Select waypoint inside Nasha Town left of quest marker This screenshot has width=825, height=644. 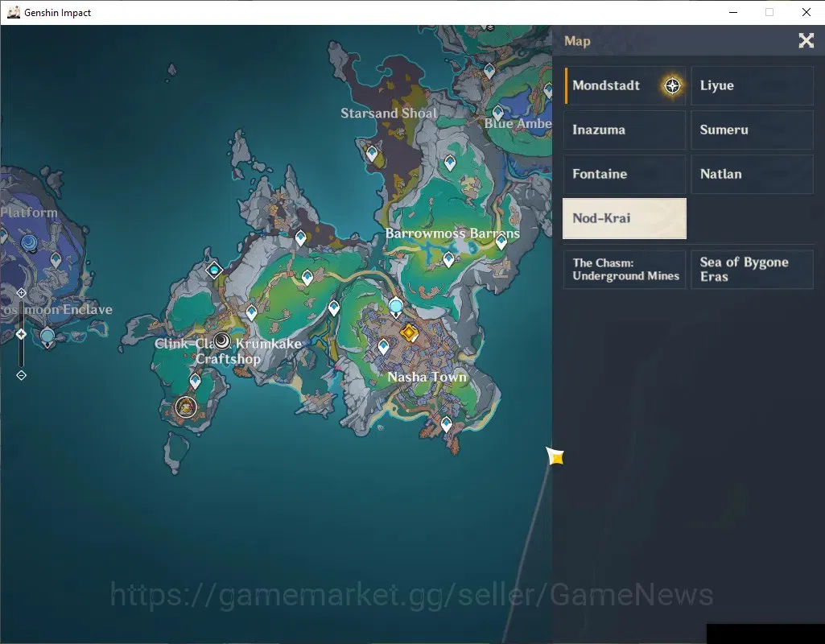pos(383,347)
